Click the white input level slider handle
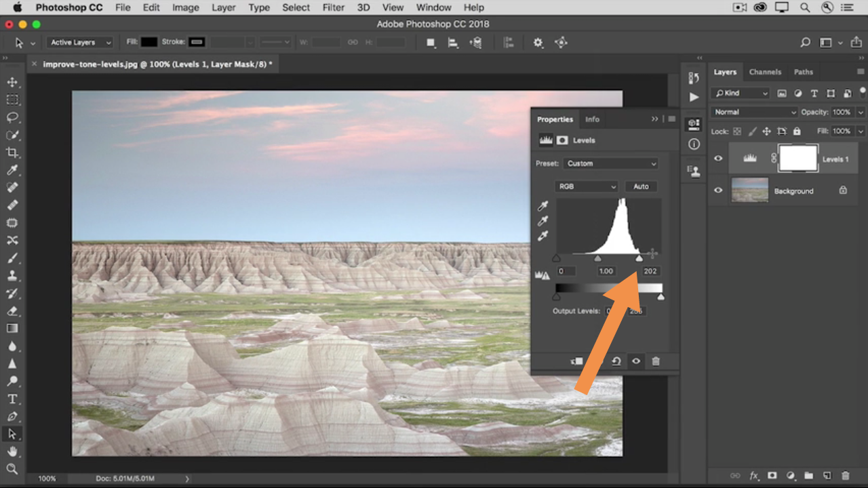This screenshot has height=488, width=868. [x=639, y=258]
